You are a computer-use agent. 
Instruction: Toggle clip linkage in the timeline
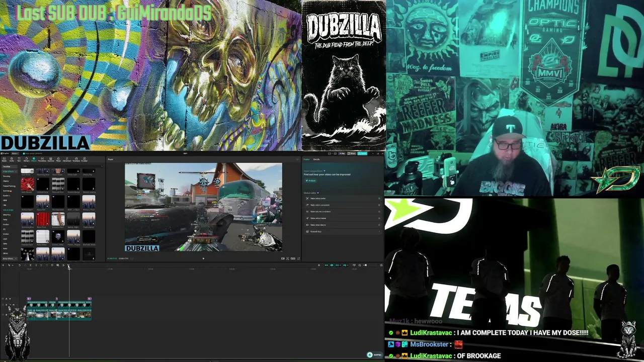[337, 265]
